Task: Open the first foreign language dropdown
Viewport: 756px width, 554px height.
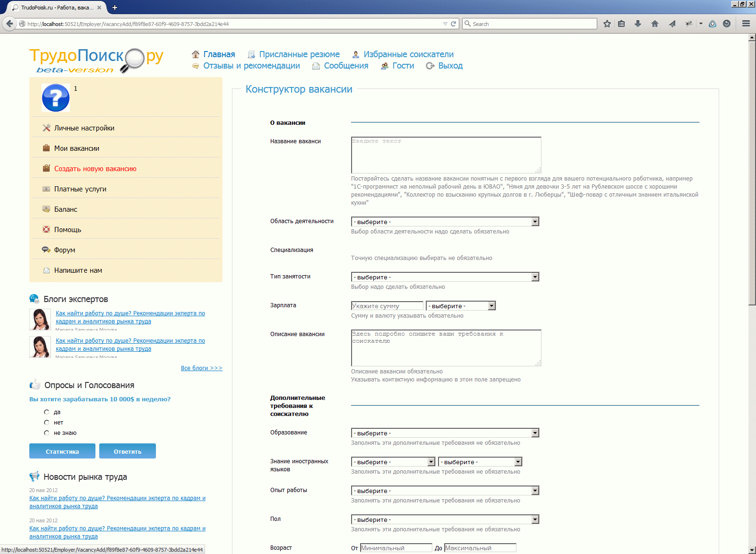Action: point(393,462)
